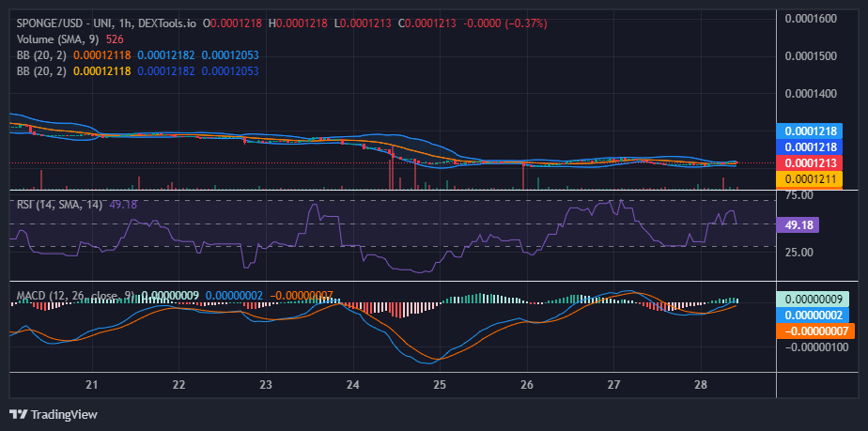
Task: Click MACD legend orange value −0.00000007
Action: pyautogui.click(x=302, y=296)
